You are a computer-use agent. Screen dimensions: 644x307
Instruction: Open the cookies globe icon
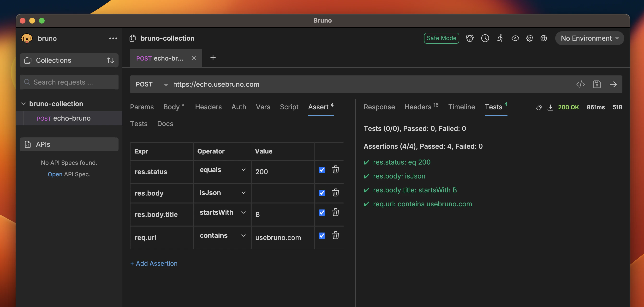tap(543, 38)
